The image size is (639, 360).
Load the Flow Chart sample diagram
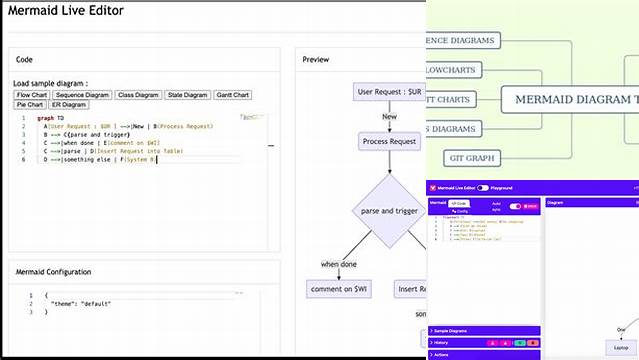pos(32,95)
